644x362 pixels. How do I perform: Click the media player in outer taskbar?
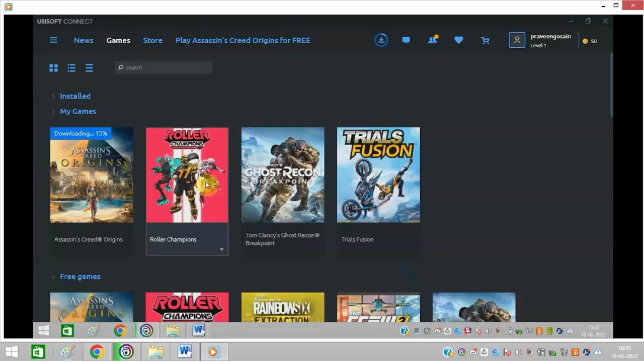pyautogui.click(x=214, y=352)
